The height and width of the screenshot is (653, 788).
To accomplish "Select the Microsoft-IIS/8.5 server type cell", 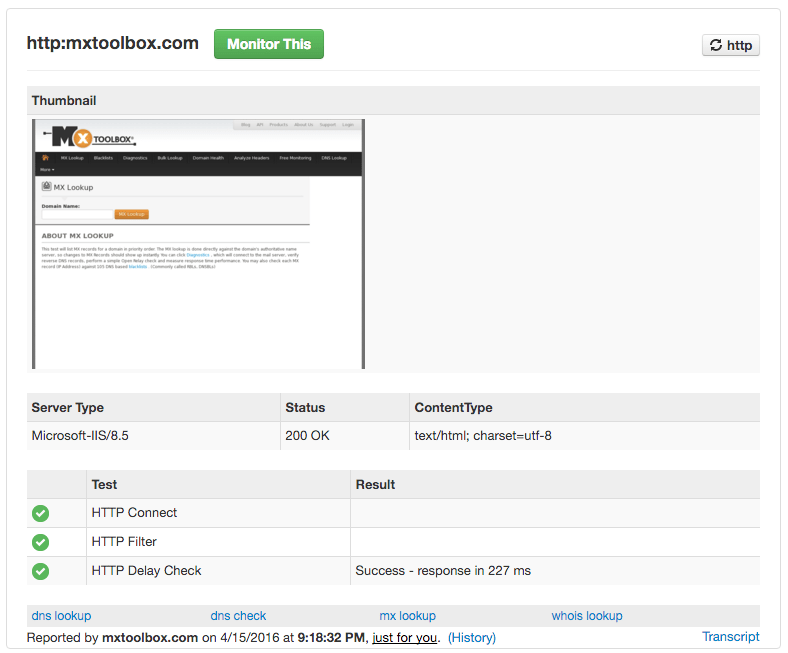I will (153, 436).
